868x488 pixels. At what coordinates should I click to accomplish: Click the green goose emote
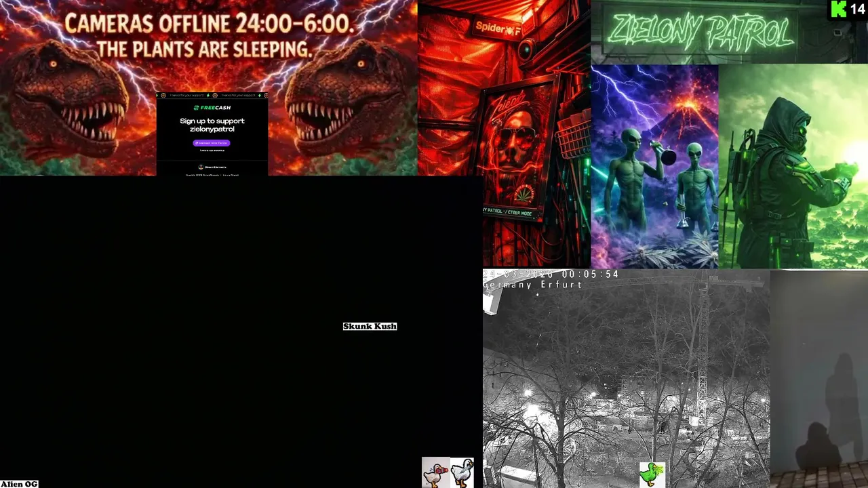[652, 474]
